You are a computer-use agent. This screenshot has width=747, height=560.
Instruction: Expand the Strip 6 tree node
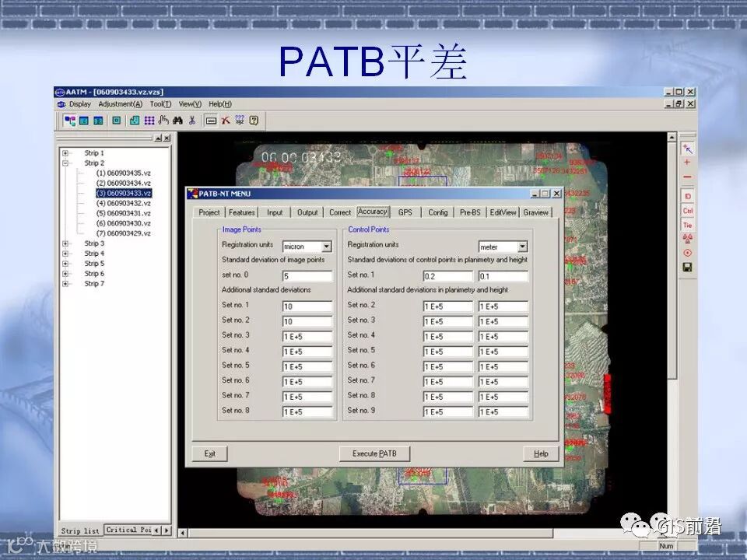click(x=65, y=273)
